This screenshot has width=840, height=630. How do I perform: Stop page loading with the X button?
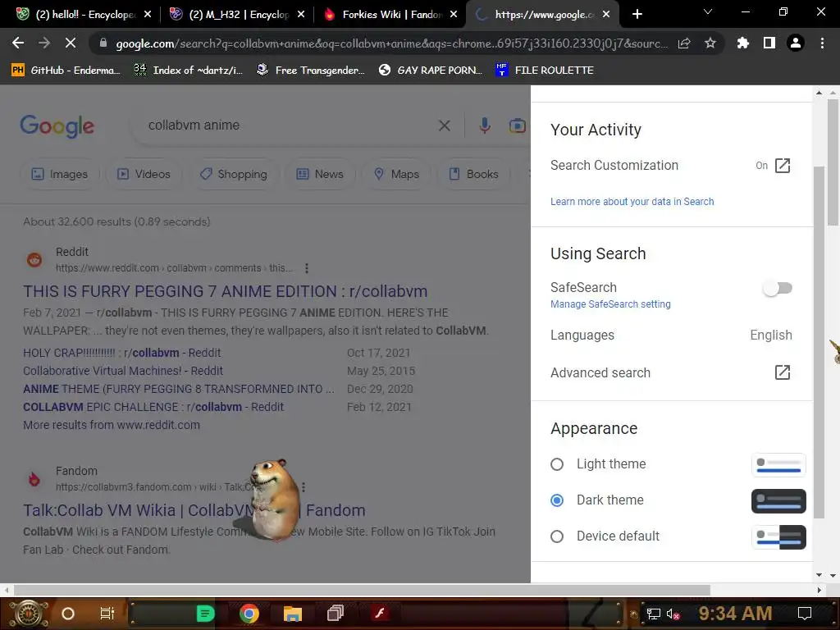[x=71, y=43]
